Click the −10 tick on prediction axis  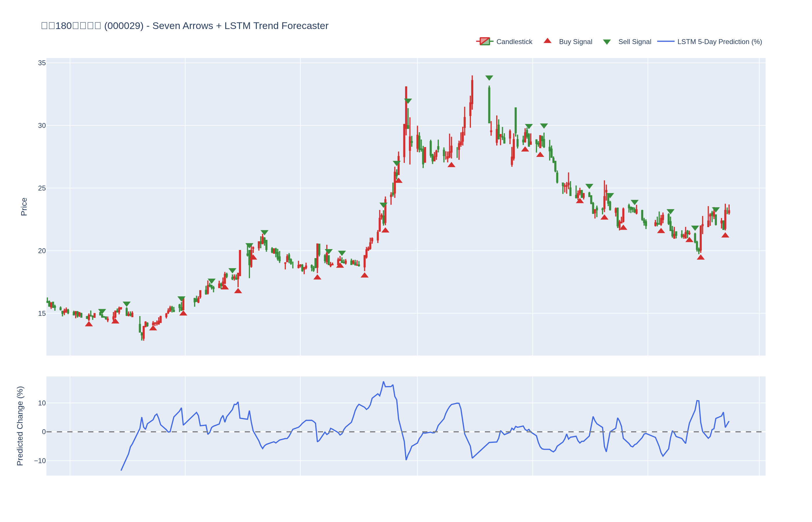40,461
